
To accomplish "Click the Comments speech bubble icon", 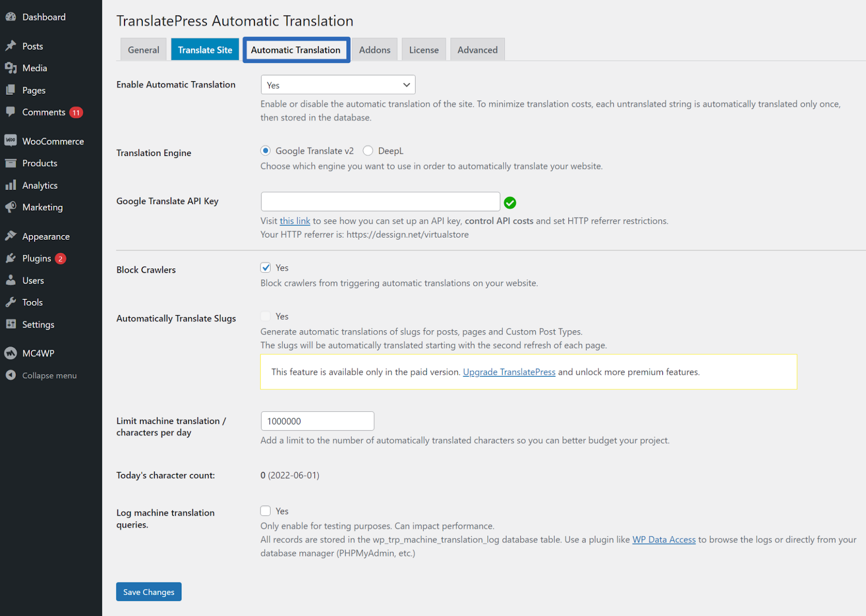I will pyautogui.click(x=11, y=112).
